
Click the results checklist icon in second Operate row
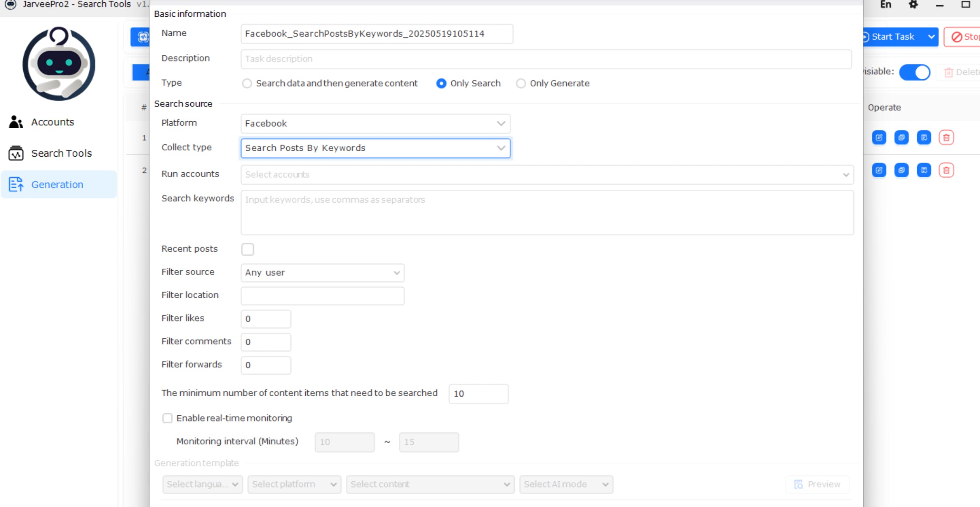[x=924, y=170]
